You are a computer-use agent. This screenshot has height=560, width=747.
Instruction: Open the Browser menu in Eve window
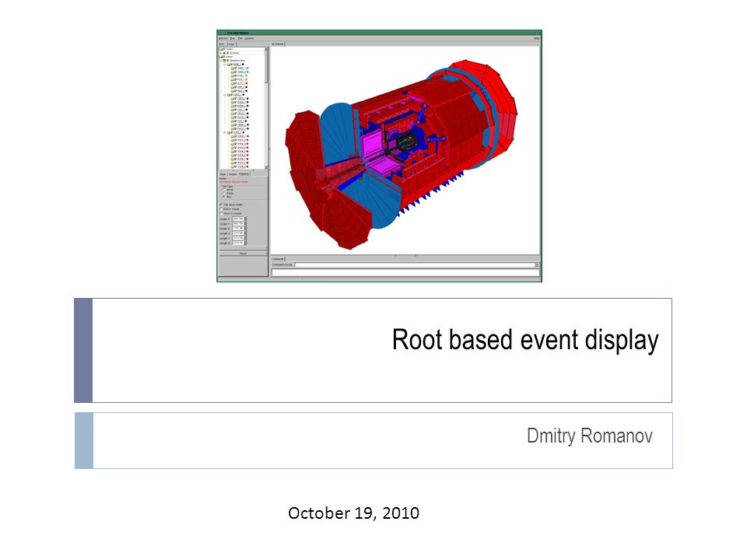[x=223, y=38]
